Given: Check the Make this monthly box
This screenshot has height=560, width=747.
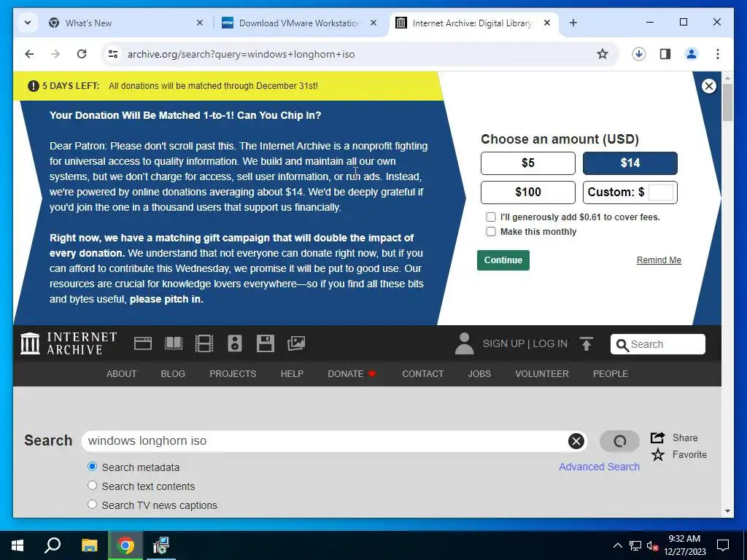Looking at the screenshot, I should pyautogui.click(x=491, y=232).
